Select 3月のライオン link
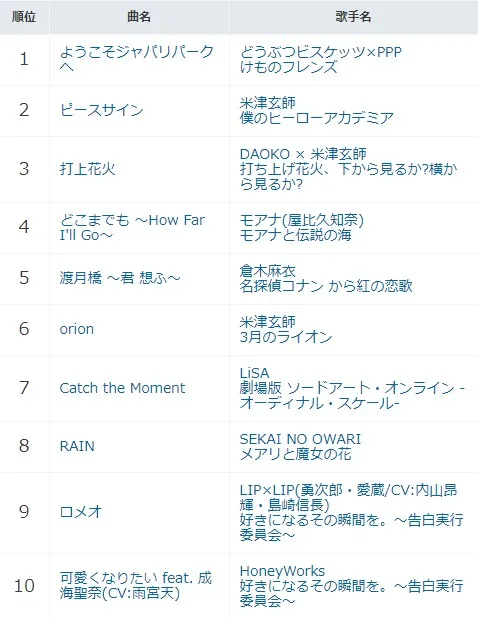The image size is (478, 619). tap(286, 337)
